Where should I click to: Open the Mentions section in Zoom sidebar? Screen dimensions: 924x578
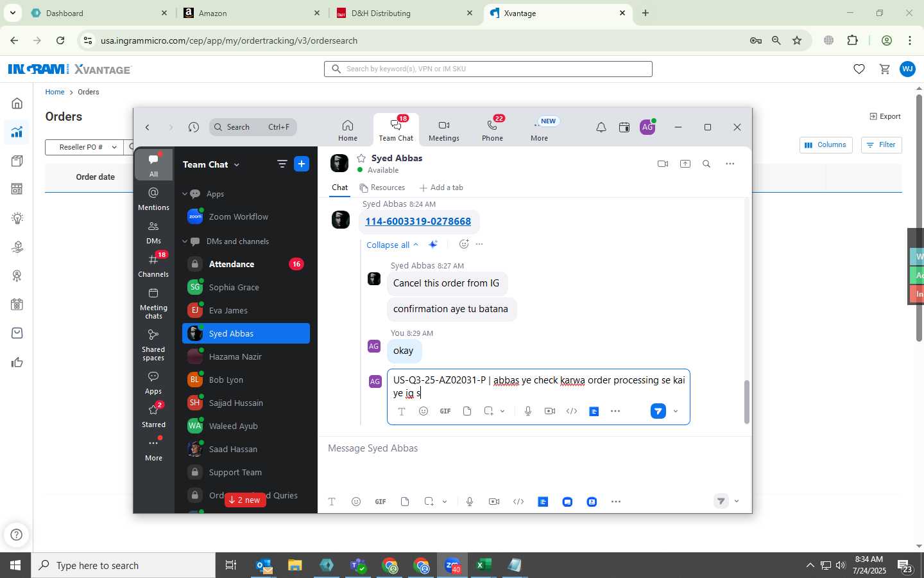[x=153, y=198]
